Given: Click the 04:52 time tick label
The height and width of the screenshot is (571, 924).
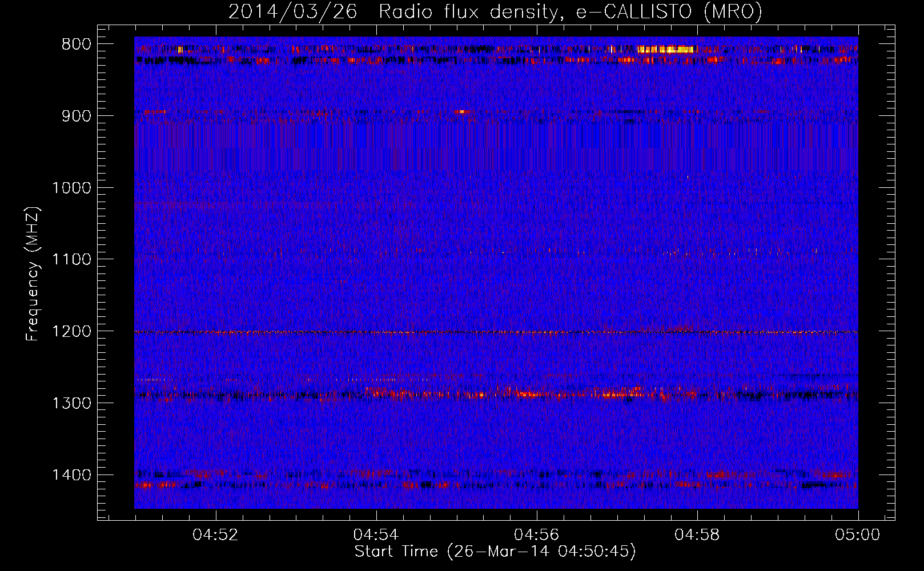Looking at the screenshot, I should tap(215, 535).
